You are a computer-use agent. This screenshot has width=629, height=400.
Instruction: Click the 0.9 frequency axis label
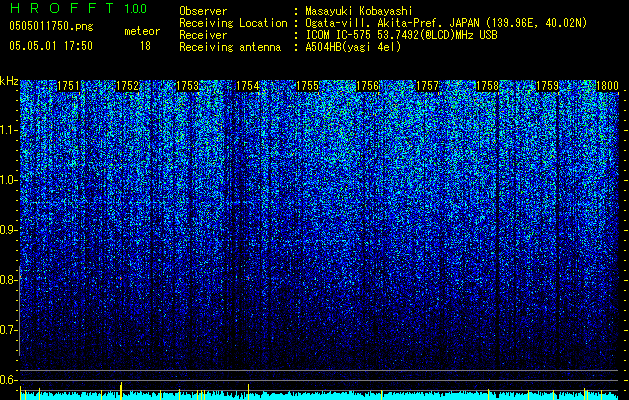click(8, 230)
